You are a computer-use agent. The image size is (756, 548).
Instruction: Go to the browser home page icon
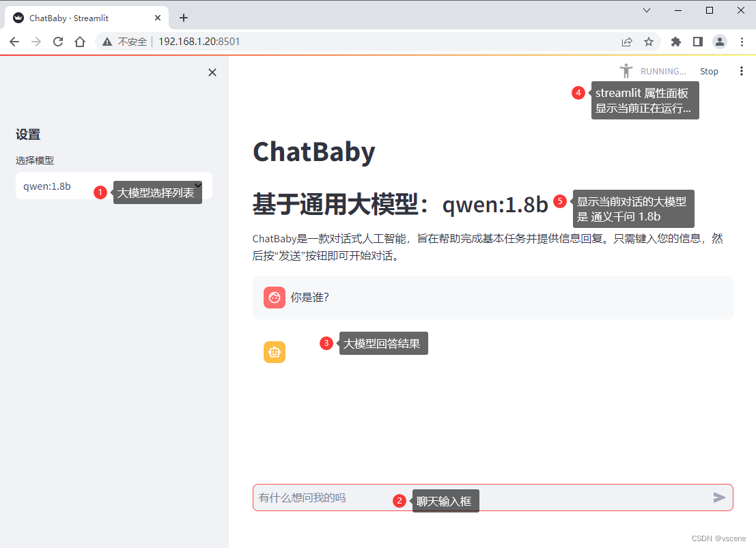tap(80, 42)
